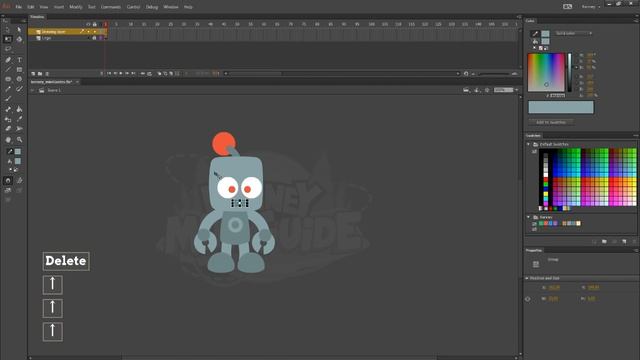
Task: Select the Line tool
Action: pos(8,69)
